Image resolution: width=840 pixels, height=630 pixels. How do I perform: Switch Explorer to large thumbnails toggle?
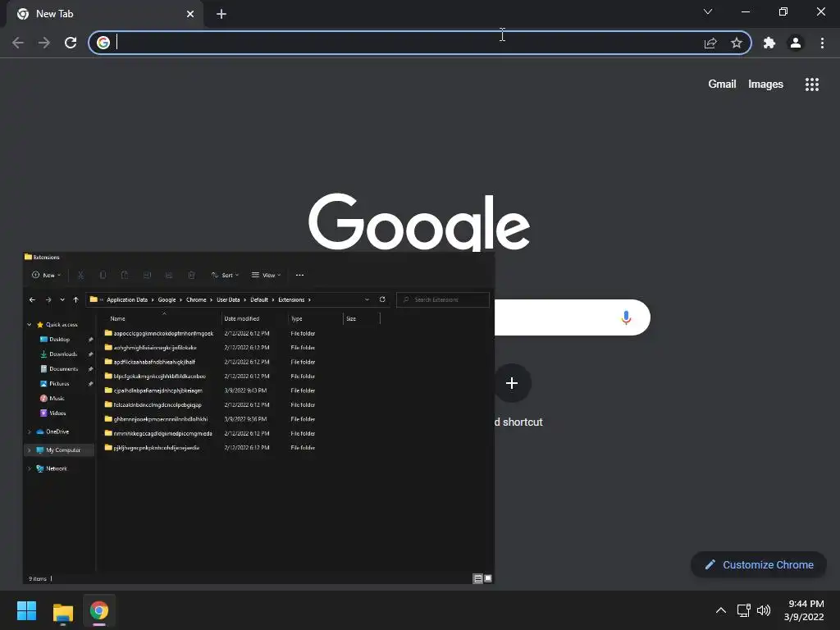coord(487,578)
